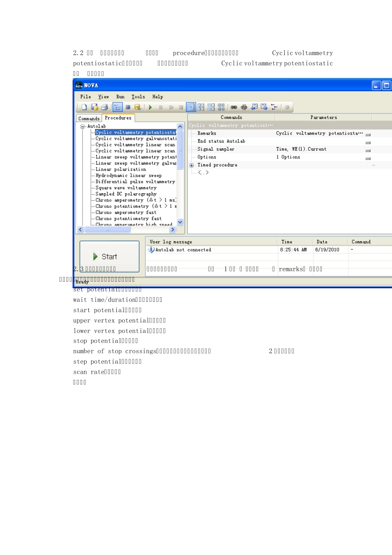392x555 pixels.
Task: Click the grey record circle toolbar icon
Action: 287,107
